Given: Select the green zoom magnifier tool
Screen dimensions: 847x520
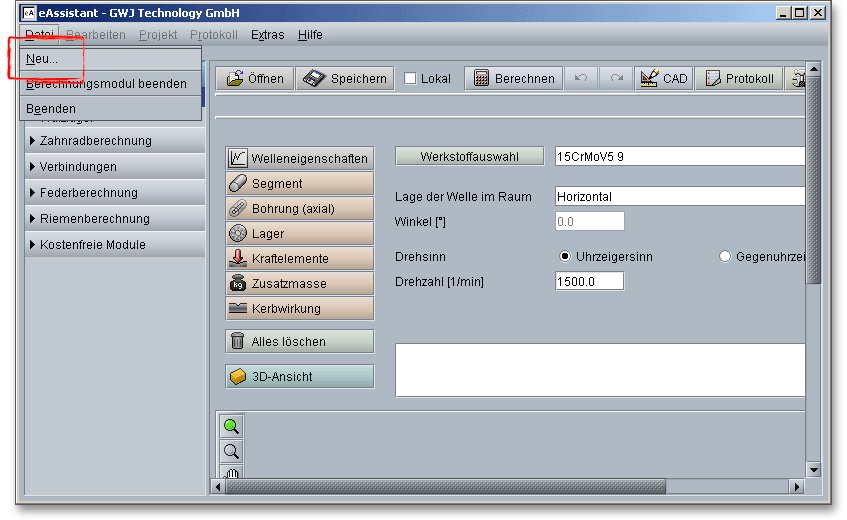Looking at the screenshot, I should click(x=231, y=426).
